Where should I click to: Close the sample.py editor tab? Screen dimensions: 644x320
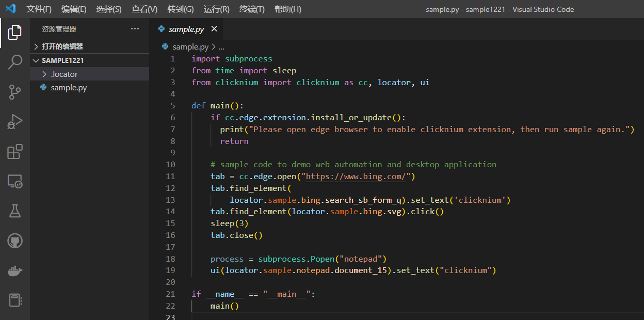tap(214, 29)
